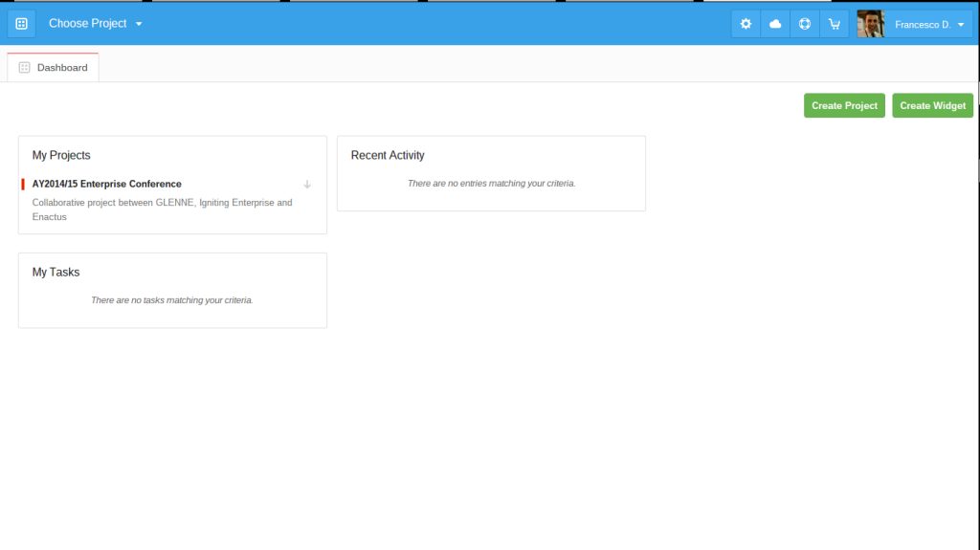This screenshot has width=980, height=550.
Task: Open support via the lifebuoy icon
Action: tap(805, 24)
